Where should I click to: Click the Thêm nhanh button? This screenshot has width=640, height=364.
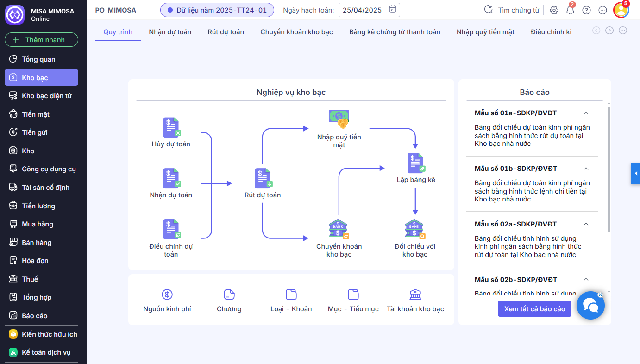[41, 40]
